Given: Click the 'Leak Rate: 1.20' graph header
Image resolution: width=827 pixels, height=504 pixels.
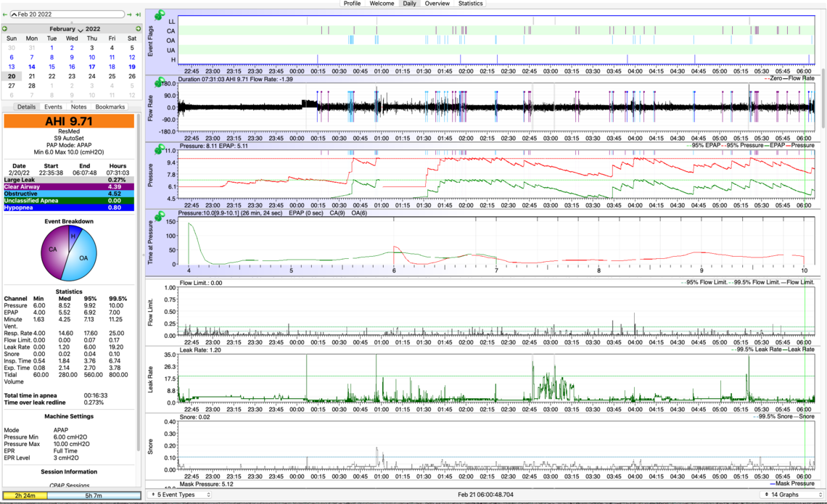Looking at the screenshot, I should (x=200, y=350).
